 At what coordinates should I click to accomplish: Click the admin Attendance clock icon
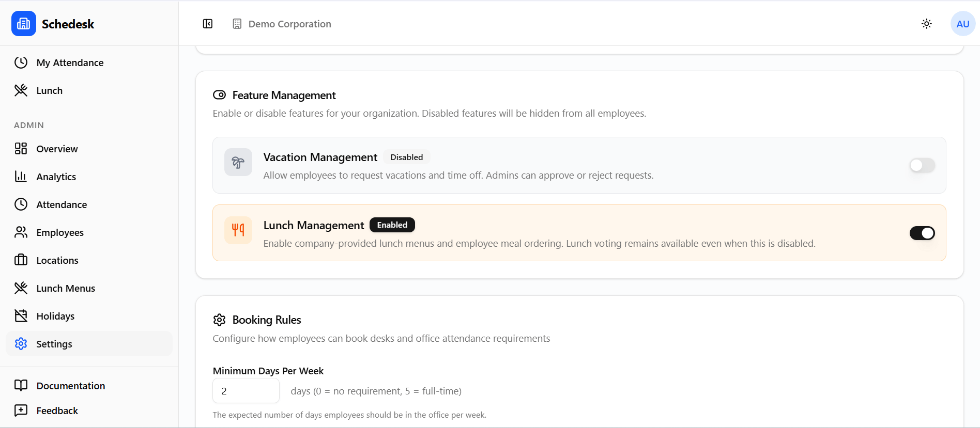tap(21, 204)
